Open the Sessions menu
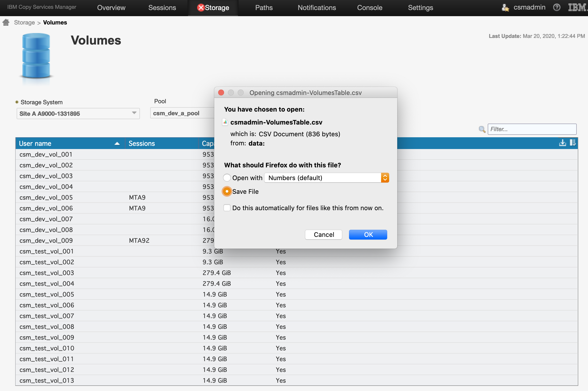The height and width of the screenshot is (391, 588). pos(162,8)
